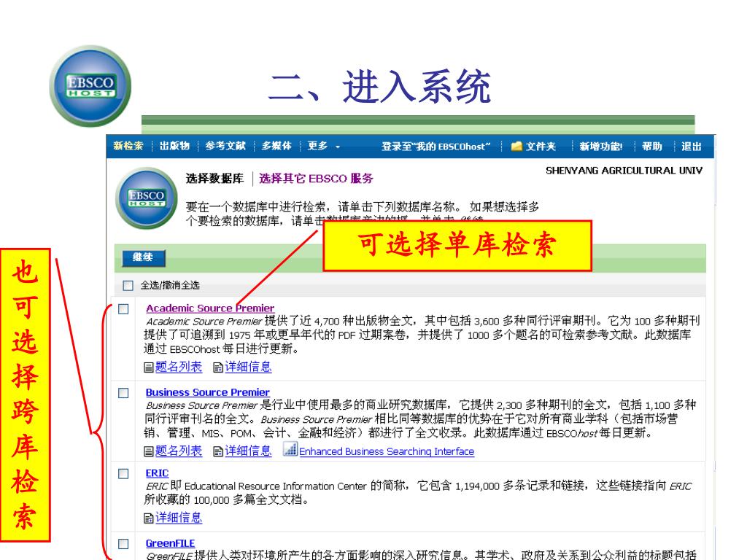This screenshot has width=747, height=560.
Task: Click the details icon under ERIC
Action: pos(149,518)
